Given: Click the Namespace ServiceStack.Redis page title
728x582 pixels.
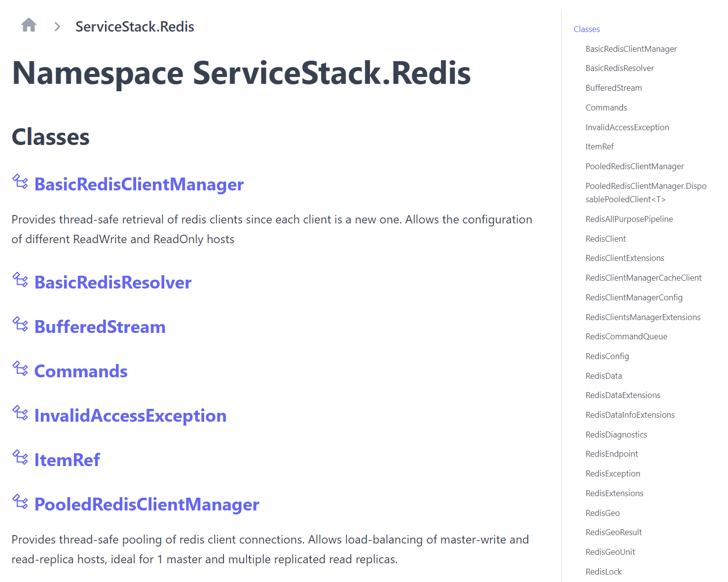Looking at the screenshot, I should [x=241, y=73].
